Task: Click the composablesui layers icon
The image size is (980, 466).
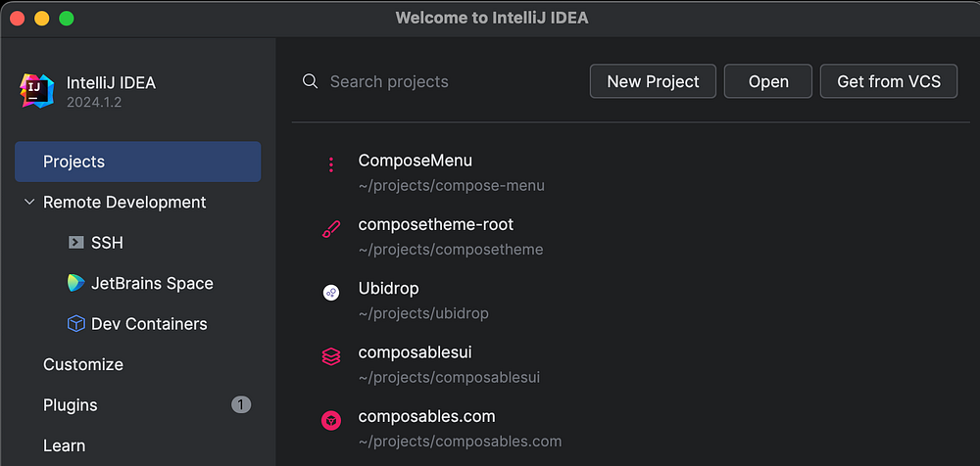Action: [331, 356]
